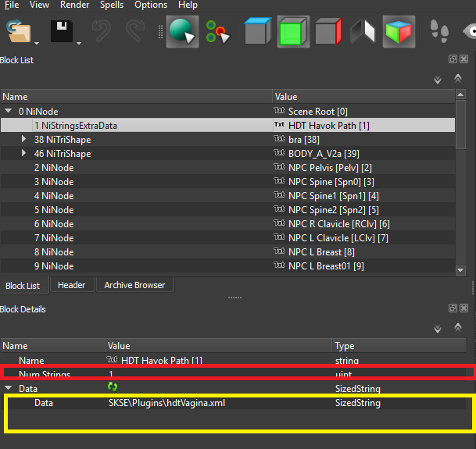The width and height of the screenshot is (476, 449).
Task: Click the toolbar drag handle grip
Action: coord(160,32)
